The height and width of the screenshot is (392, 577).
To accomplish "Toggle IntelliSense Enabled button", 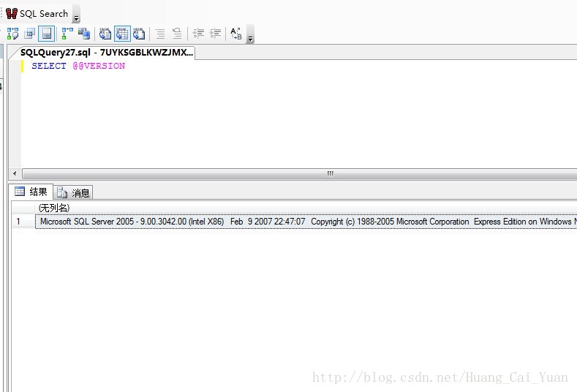I will click(47, 34).
